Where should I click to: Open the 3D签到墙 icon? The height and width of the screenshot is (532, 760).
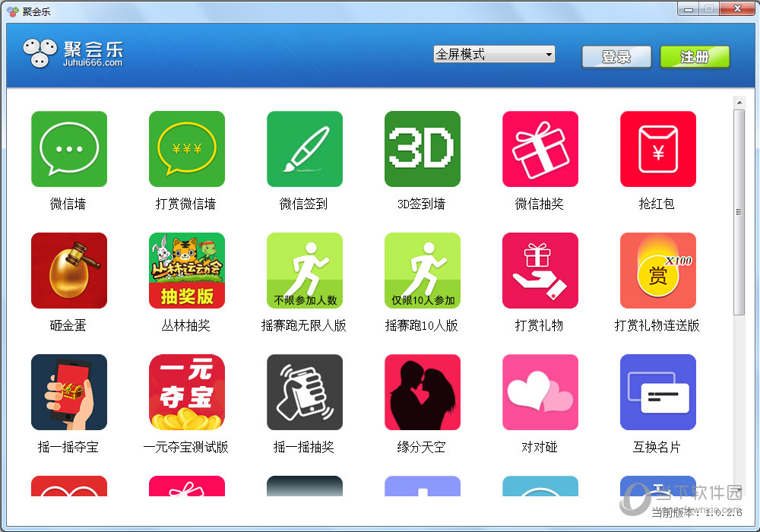(x=423, y=149)
